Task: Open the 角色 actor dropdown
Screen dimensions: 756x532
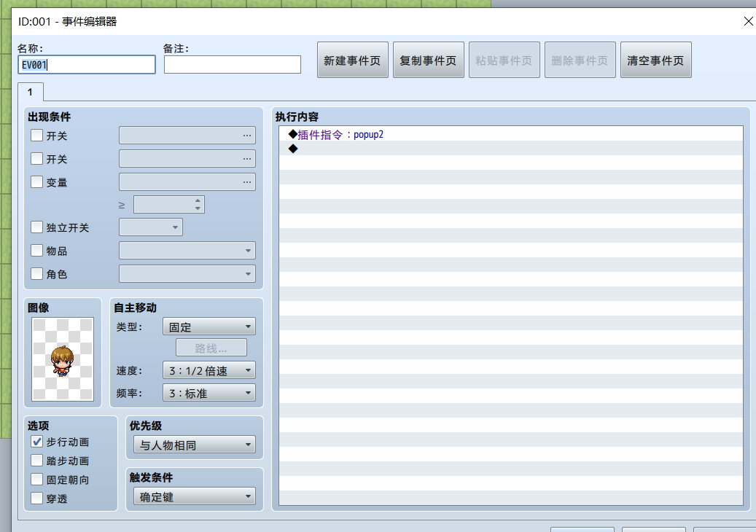Action: point(187,274)
